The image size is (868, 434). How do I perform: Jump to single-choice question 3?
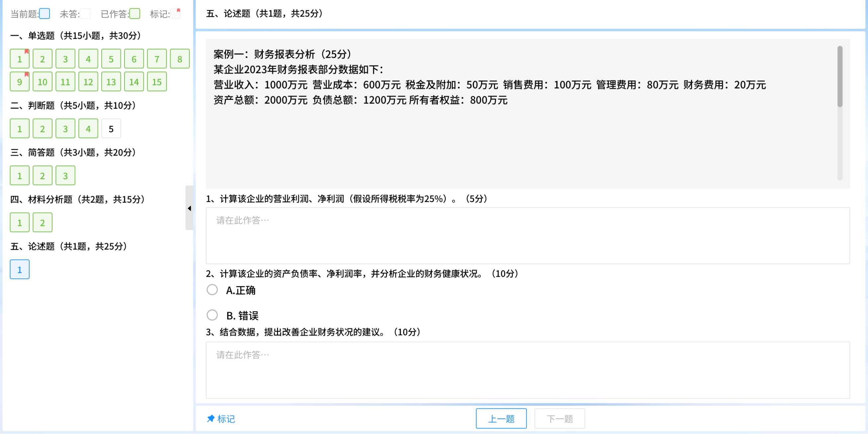pos(65,59)
